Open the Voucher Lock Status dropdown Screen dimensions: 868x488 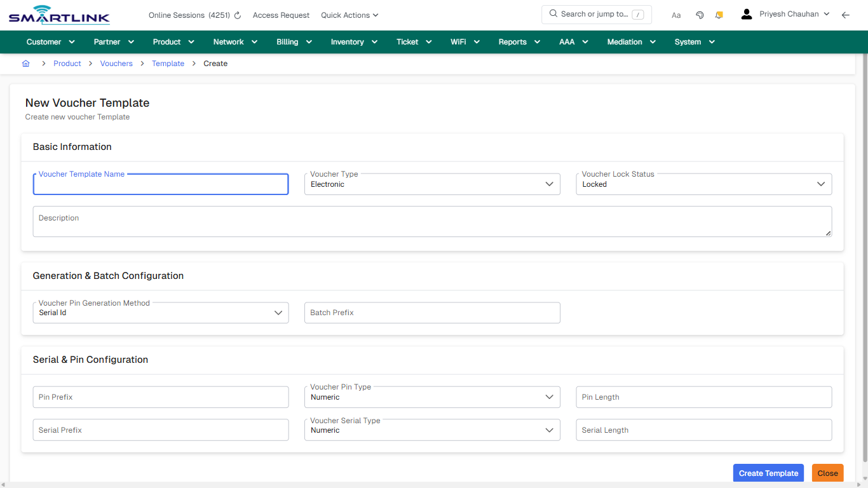821,184
